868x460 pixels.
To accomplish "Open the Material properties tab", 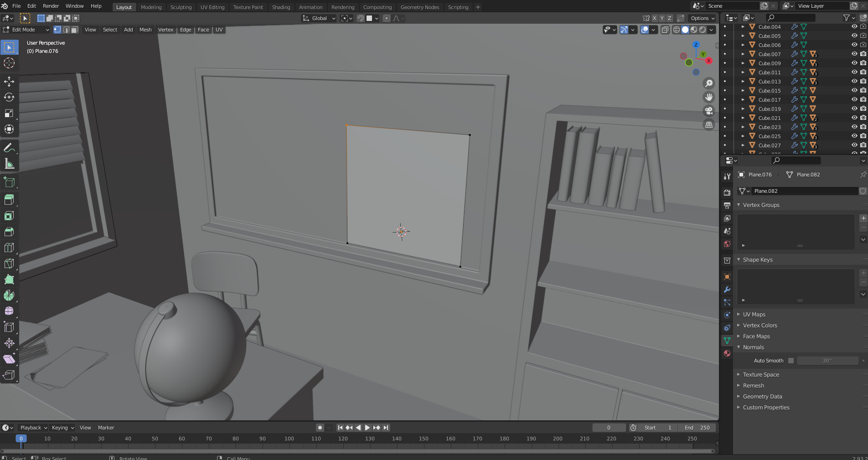I will click(727, 353).
